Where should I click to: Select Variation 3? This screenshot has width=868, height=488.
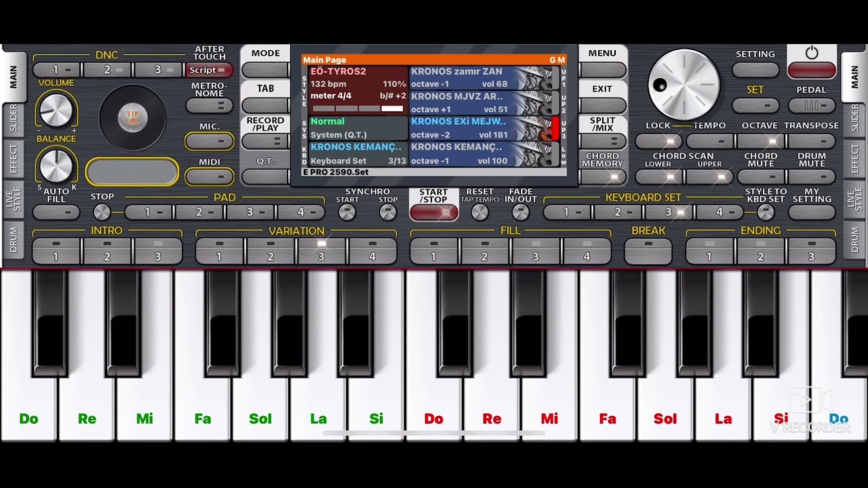pyautogui.click(x=321, y=251)
